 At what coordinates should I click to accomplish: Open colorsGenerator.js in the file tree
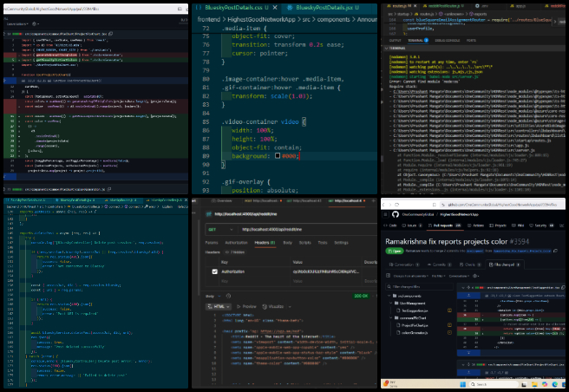tap(415, 332)
